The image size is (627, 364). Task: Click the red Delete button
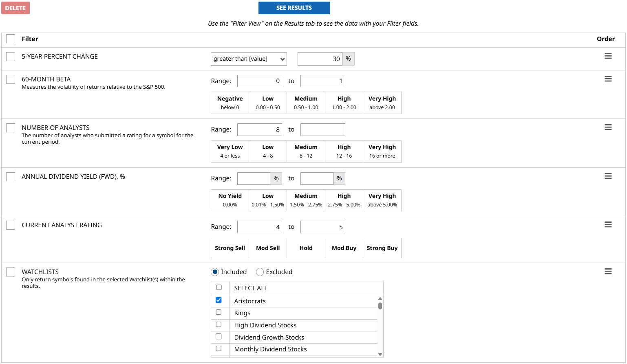(x=15, y=8)
